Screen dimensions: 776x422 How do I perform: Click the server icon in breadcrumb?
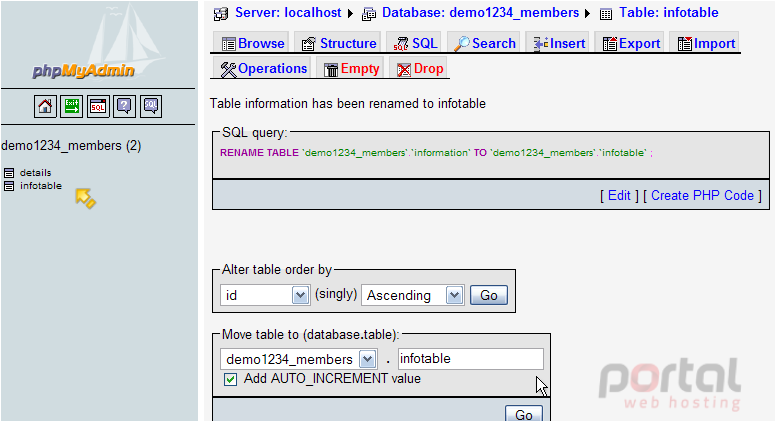(221, 14)
